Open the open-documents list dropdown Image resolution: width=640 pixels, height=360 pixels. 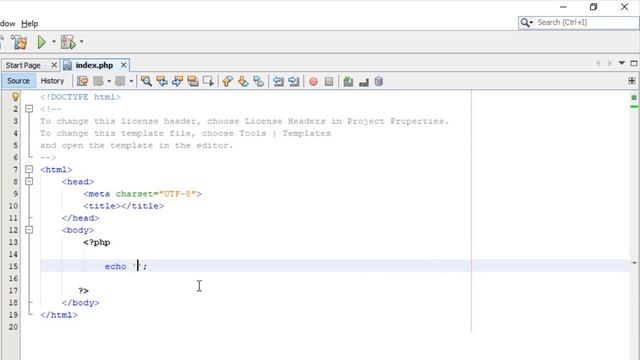click(x=622, y=63)
